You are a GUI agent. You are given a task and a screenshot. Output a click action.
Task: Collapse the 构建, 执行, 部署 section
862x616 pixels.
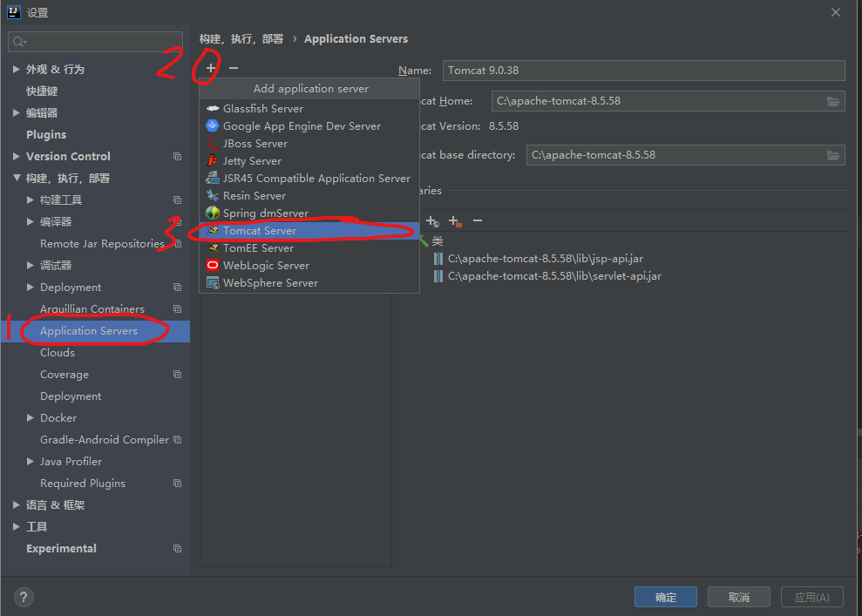click(x=17, y=178)
